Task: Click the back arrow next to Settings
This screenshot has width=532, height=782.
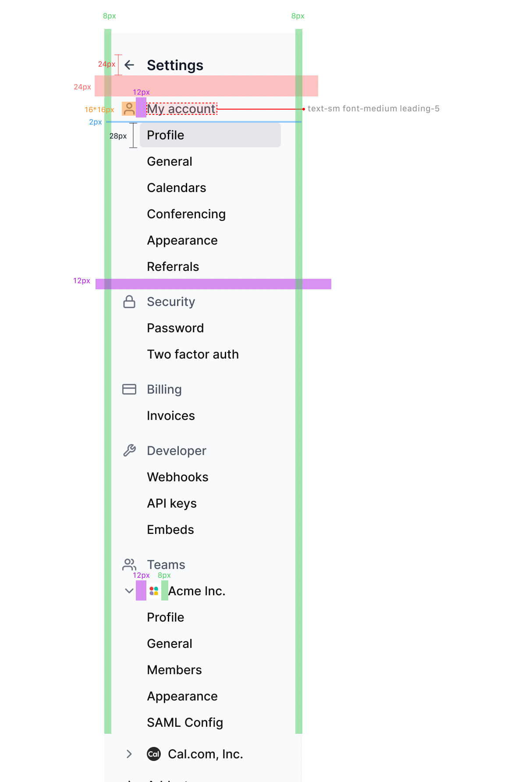Action: (x=130, y=64)
